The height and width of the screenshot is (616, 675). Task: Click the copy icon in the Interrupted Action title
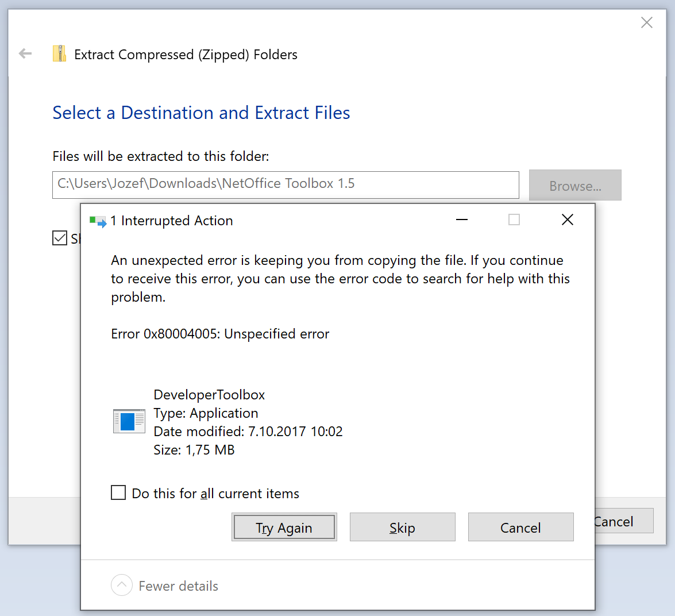point(98,221)
